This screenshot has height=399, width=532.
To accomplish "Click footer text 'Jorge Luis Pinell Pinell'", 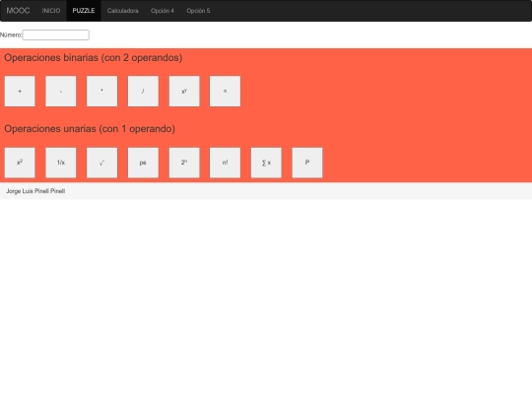I will tap(35, 191).
